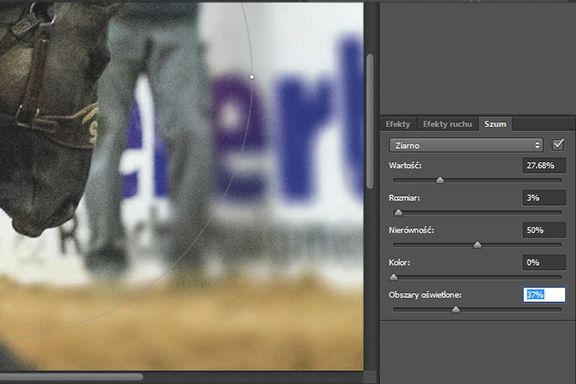This screenshot has width=576, height=384.
Task: Click the Nierówność value field 50%
Action: 544,230
